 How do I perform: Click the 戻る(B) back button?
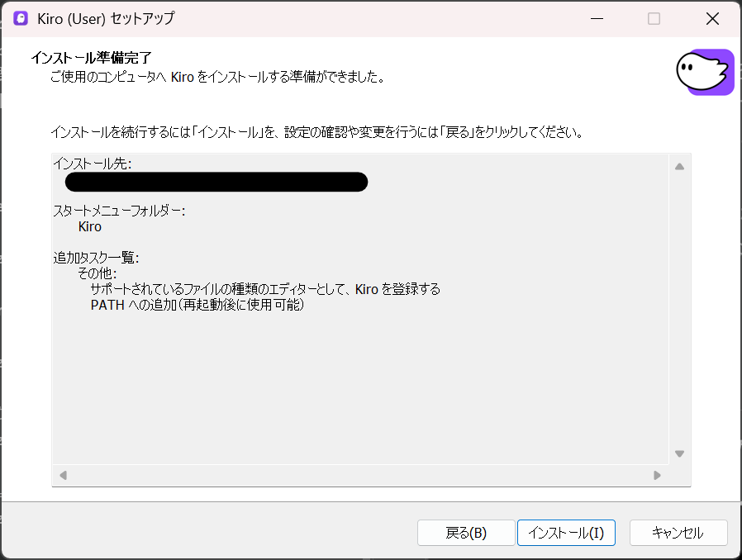[x=466, y=533]
